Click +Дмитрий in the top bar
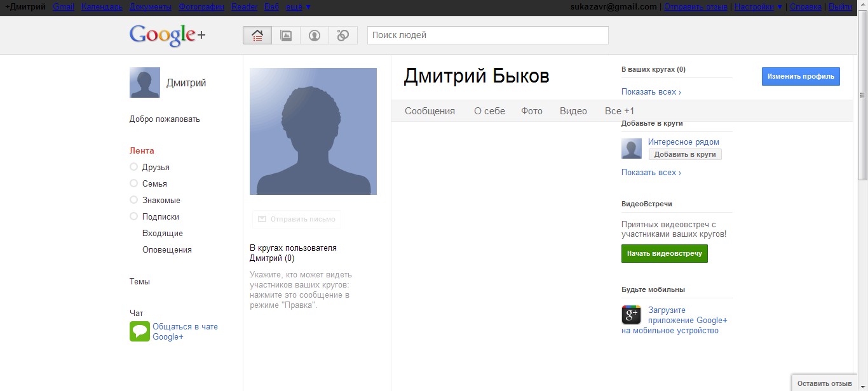The image size is (868, 391). click(25, 7)
